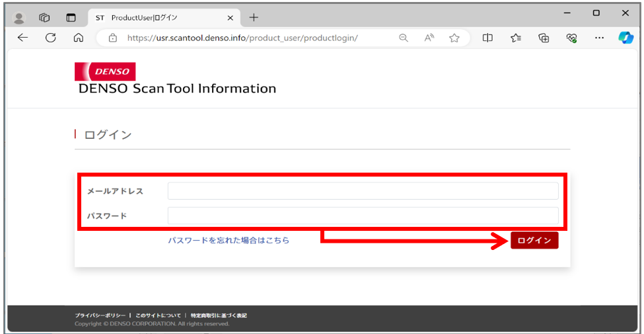Open the favorites list
Screen dimensions: 644x334
(516, 38)
